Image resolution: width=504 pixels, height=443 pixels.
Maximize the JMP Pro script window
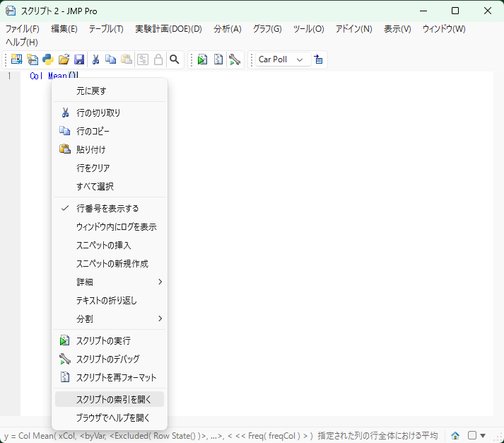[455, 11]
